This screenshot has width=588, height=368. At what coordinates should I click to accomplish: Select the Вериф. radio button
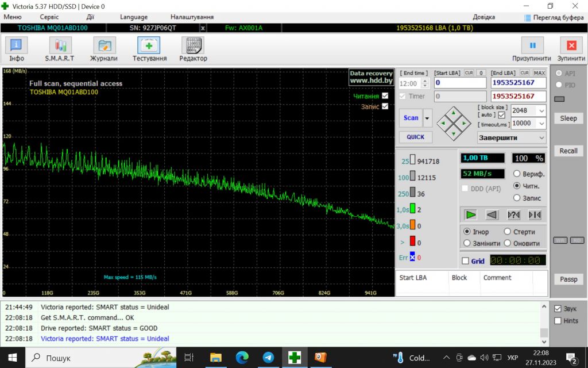[517, 174]
